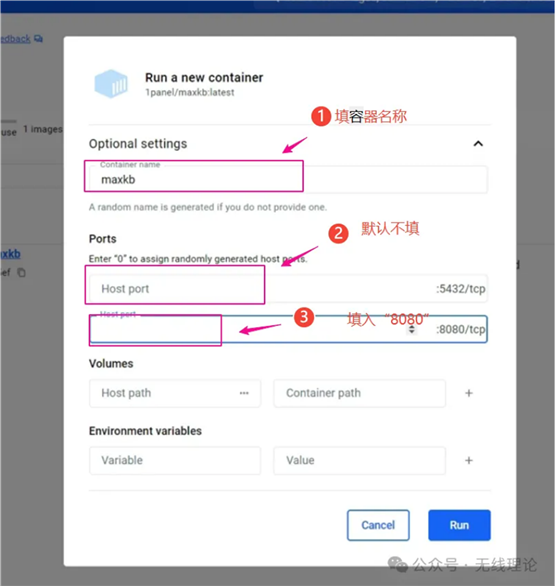Open Host path browse ellipsis icon
Image resolution: width=556 pixels, height=586 pixels.
click(x=244, y=393)
